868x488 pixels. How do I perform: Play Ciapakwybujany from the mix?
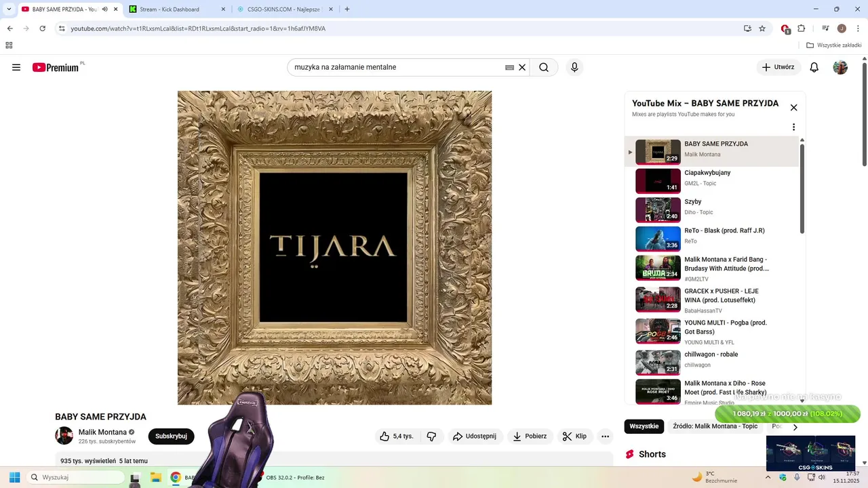click(x=712, y=181)
